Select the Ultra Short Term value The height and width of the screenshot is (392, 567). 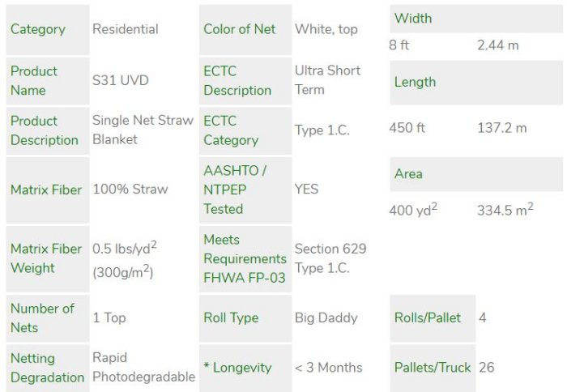point(327,79)
